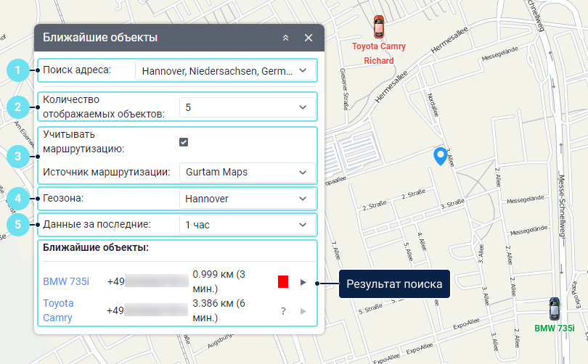Click the red square status for BMW 735i
The image size is (588, 364).
coord(283,282)
